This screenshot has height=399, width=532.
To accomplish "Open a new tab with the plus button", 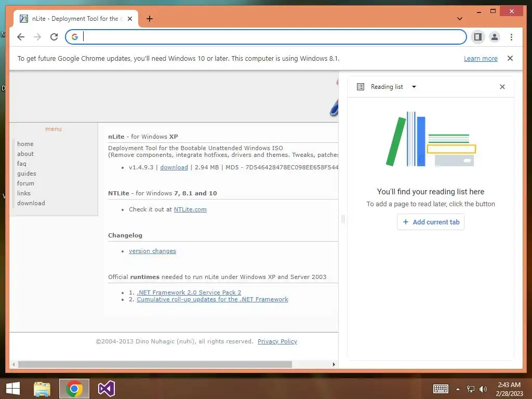I will pyautogui.click(x=150, y=19).
